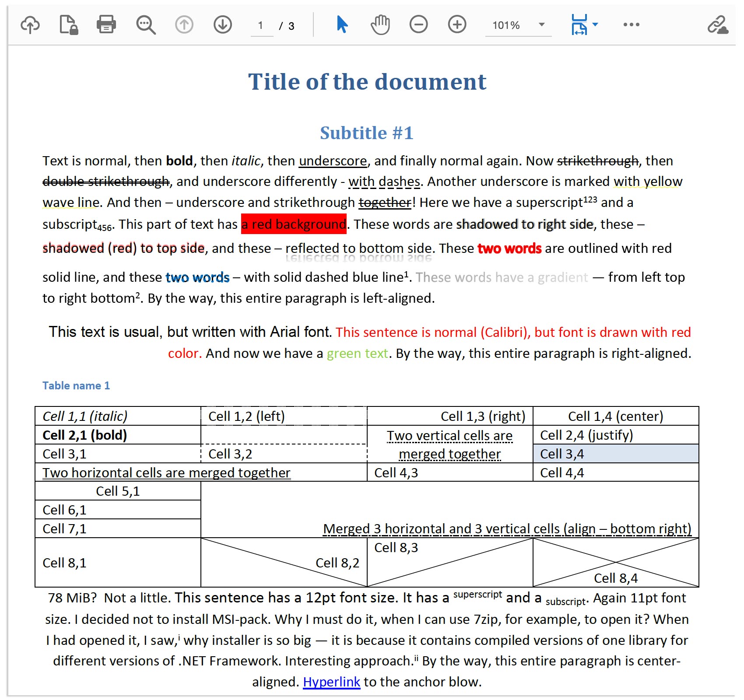Activate the hand panning tool
This screenshot has width=744, height=700.
coord(380,25)
